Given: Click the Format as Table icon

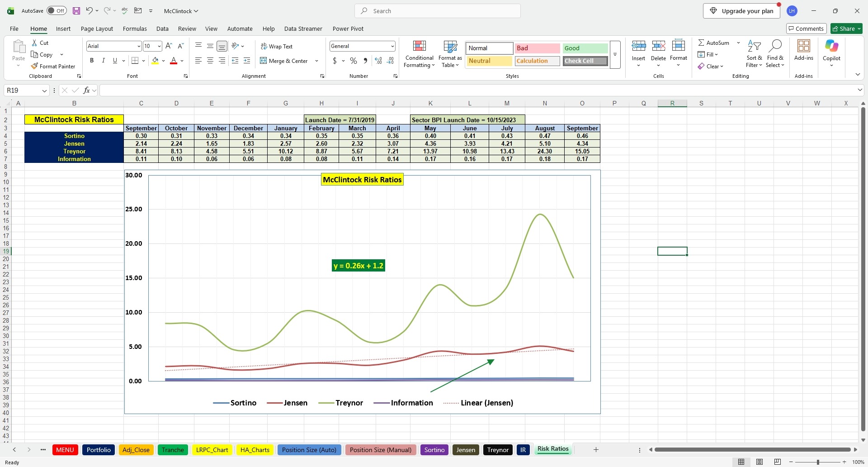Looking at the screenshot, I should click(x=450, y=46).
